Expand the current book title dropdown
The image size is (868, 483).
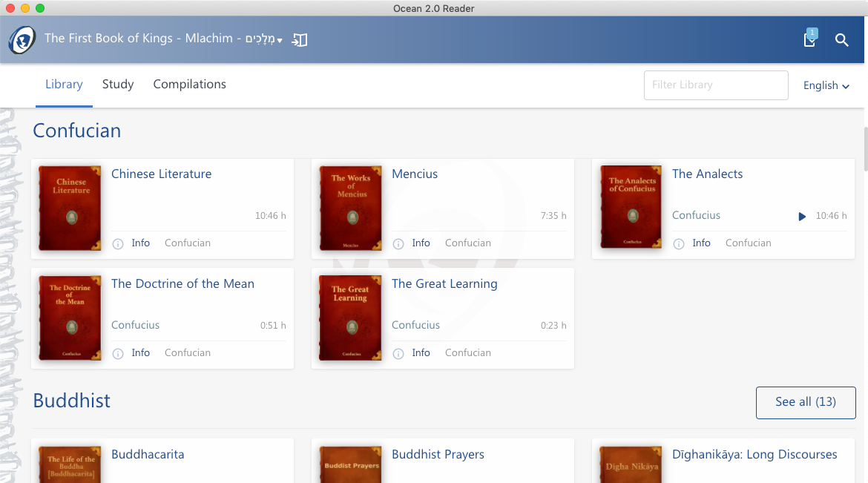[x=280, y=40]
